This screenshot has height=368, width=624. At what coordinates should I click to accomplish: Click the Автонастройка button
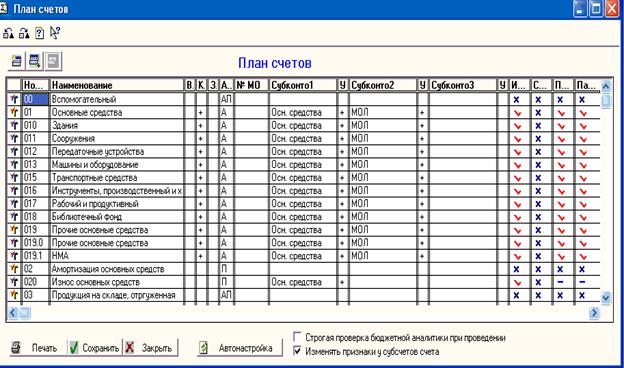pyautogui.click(x=240, y=348)
